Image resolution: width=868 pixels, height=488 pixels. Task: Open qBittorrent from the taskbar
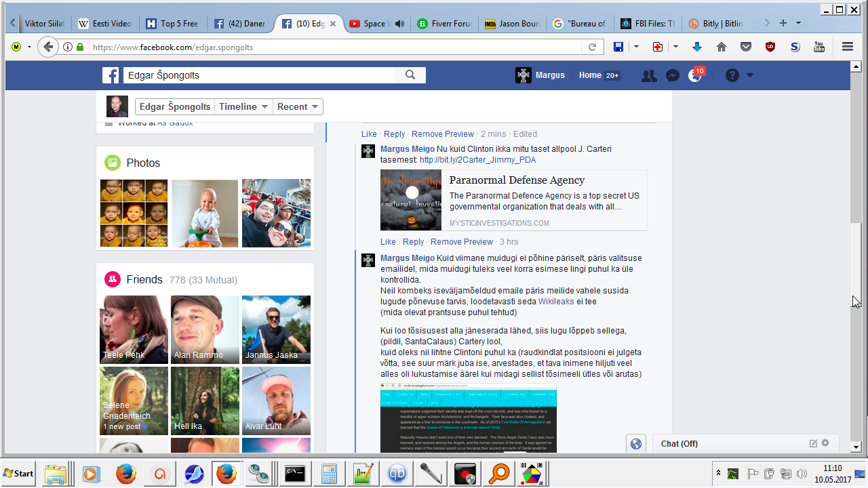pyautogui.click(x=397, y=474)
